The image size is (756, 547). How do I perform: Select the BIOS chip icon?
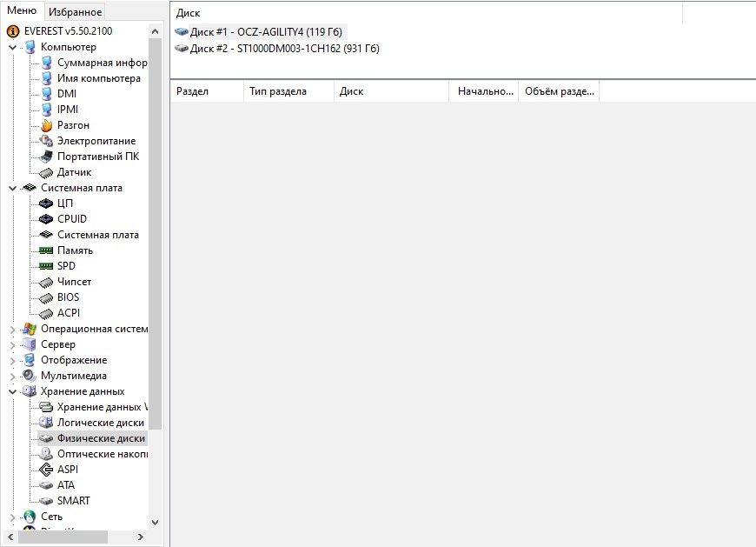pyautogui.click(x=46, y=298)
